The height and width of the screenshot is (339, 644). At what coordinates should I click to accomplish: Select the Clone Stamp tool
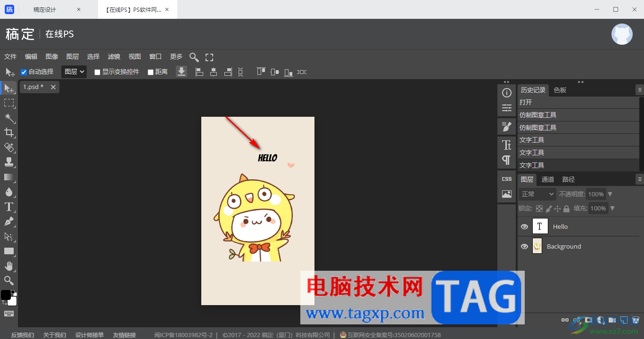point(9,162)
